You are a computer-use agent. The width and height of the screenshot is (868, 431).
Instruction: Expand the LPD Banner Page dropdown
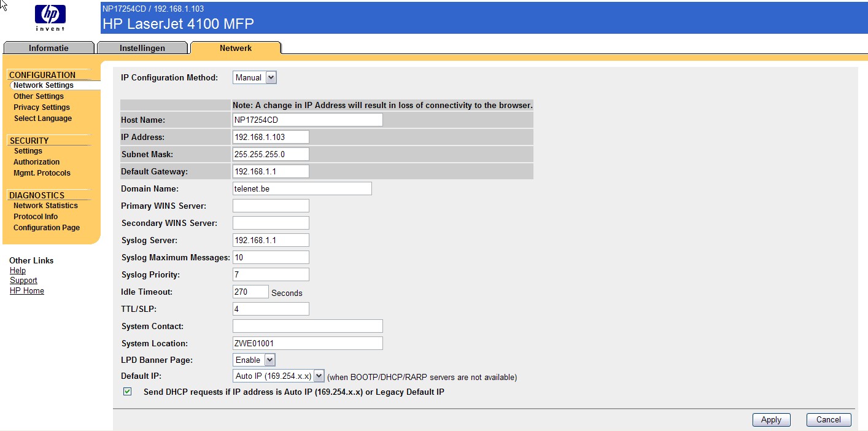254,360
